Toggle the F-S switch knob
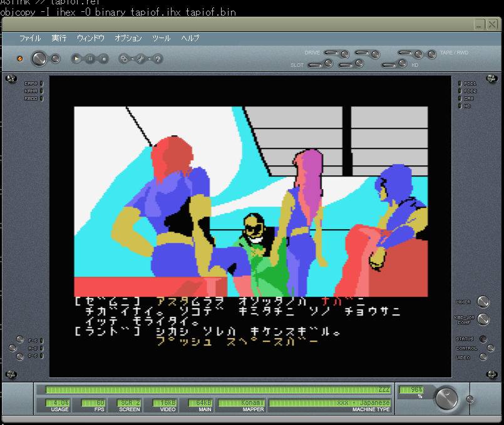 coord(20,339)
